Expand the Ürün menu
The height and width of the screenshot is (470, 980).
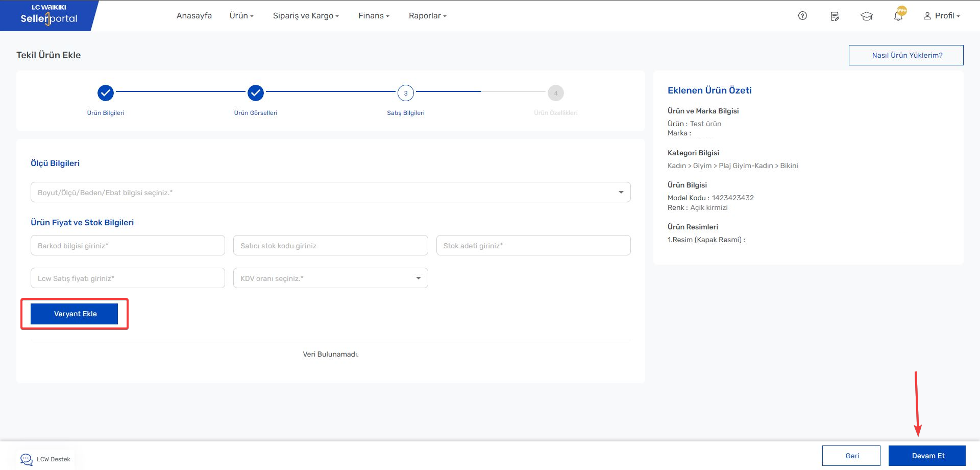[x=241, y=16]
